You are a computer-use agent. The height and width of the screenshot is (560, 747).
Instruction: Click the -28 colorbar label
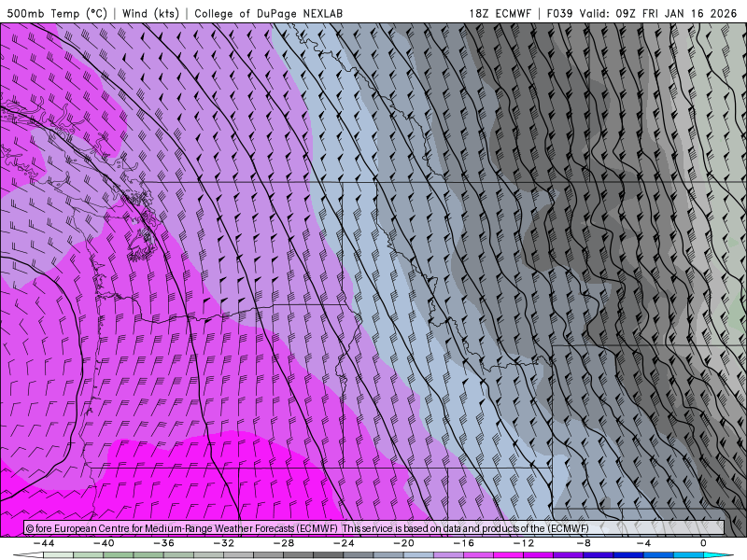coord(284,543)
